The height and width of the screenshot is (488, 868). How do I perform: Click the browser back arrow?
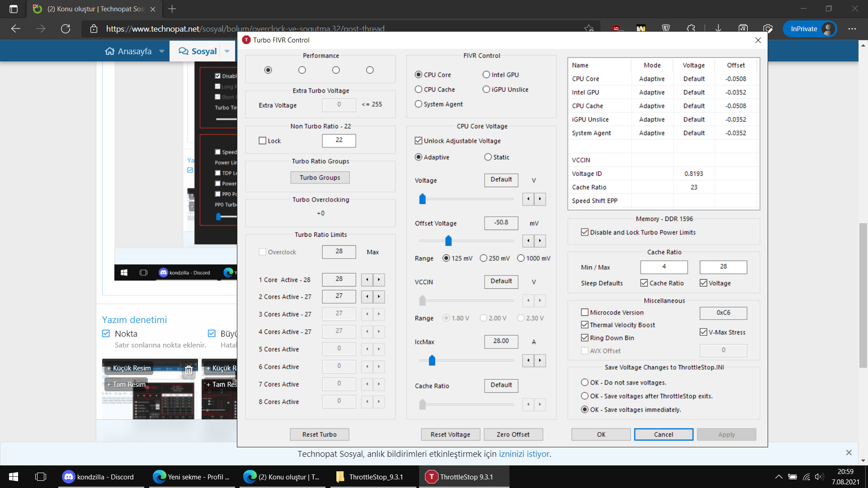[x=16, y=29]
